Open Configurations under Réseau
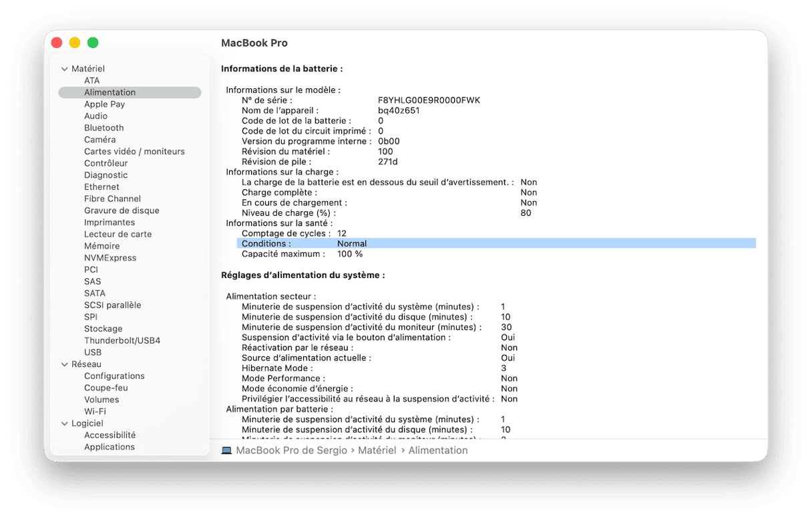The width and height of the screenshot is (812, 520). (x=114, y=376)
